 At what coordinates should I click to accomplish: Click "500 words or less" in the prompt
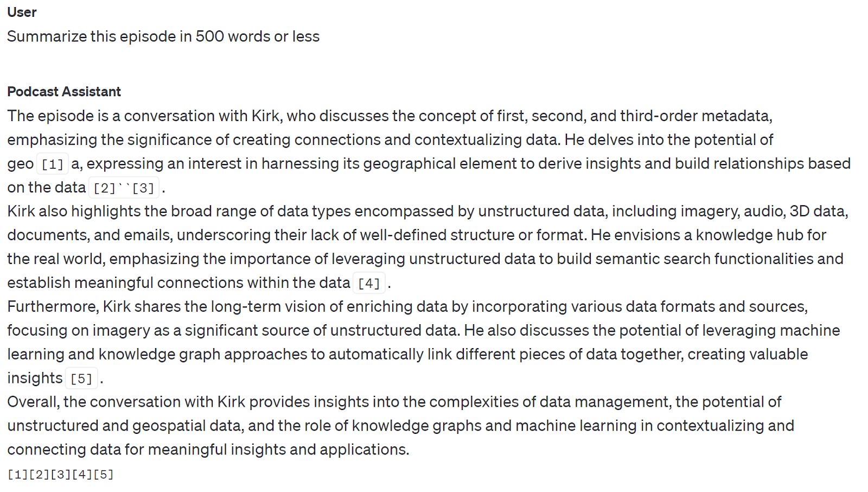[x=257, y=36]
